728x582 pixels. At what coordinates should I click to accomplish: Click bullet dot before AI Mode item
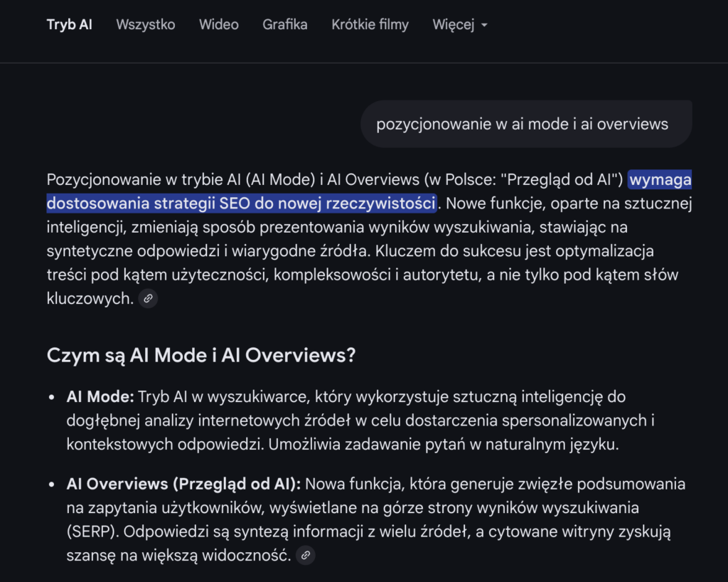coord(53,397)
